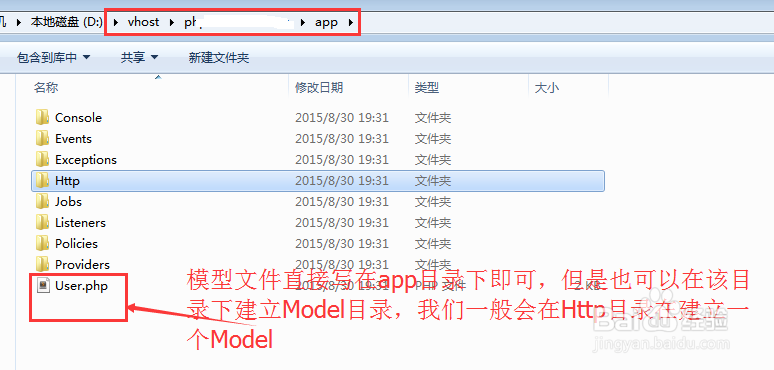Click the Events row modified date
This screenshot has height=370, width=774.
(342, 139)
